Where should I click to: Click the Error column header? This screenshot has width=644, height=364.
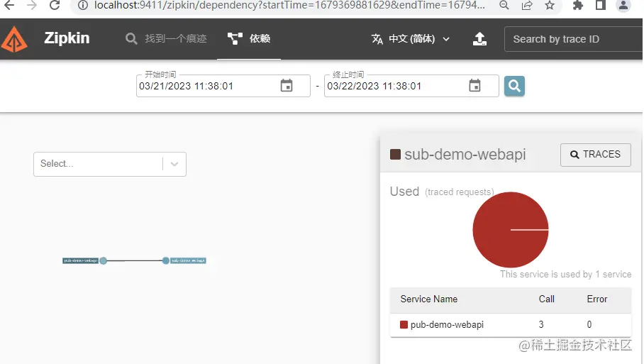click(x=596, y=299)
